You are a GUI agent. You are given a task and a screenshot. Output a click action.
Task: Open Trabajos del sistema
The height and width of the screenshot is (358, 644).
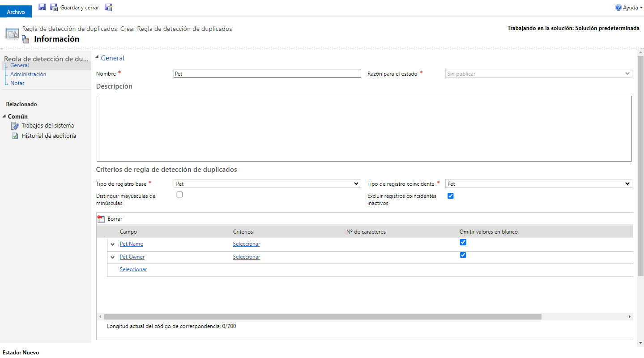48,126
